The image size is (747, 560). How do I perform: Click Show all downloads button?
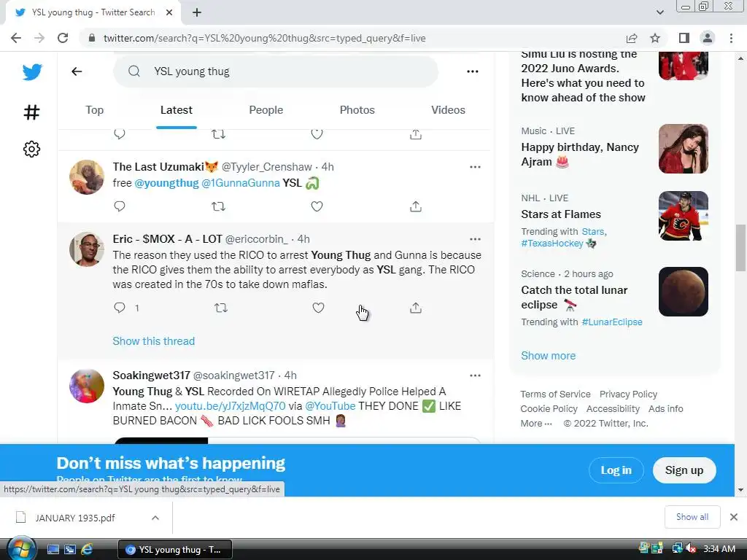coord(692,517)
